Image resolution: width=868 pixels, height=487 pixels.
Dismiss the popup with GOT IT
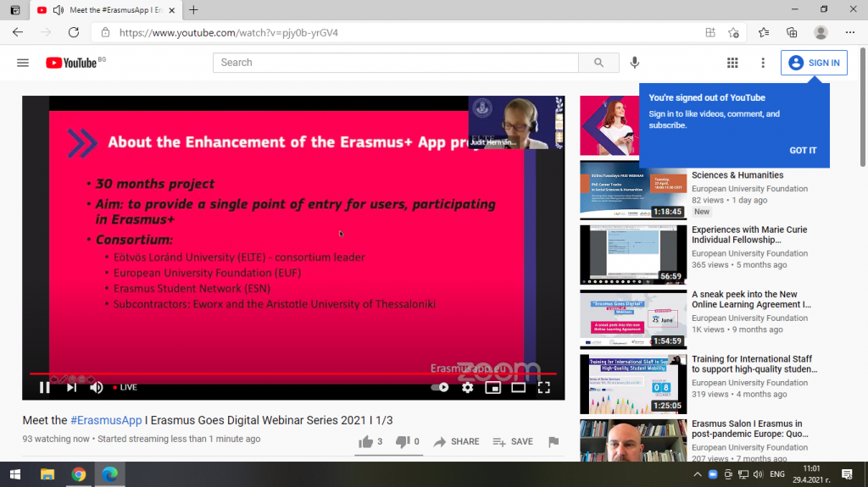pos(803,151)
